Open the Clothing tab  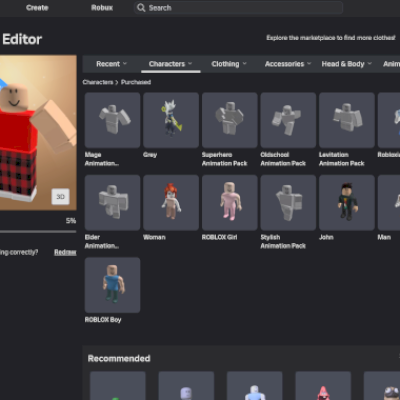click(x=225, y=64)
